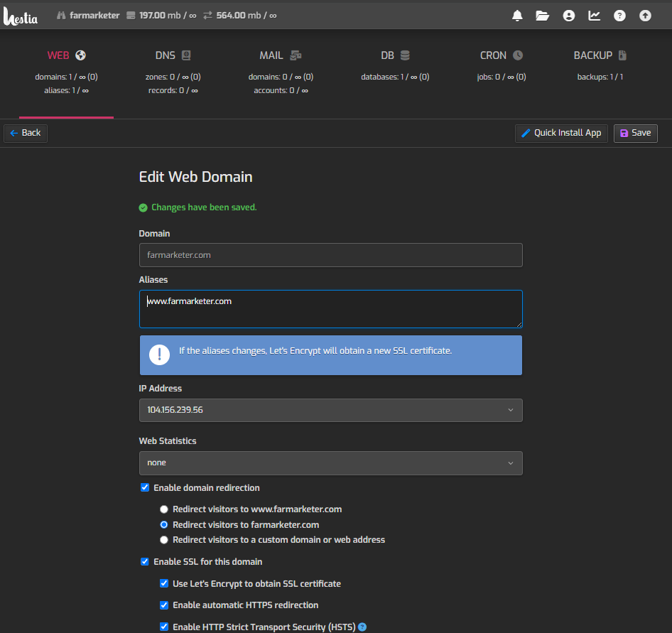Click the accounts: 0 / ∞ text
672x633 pixels.
(x=281, y=90)
